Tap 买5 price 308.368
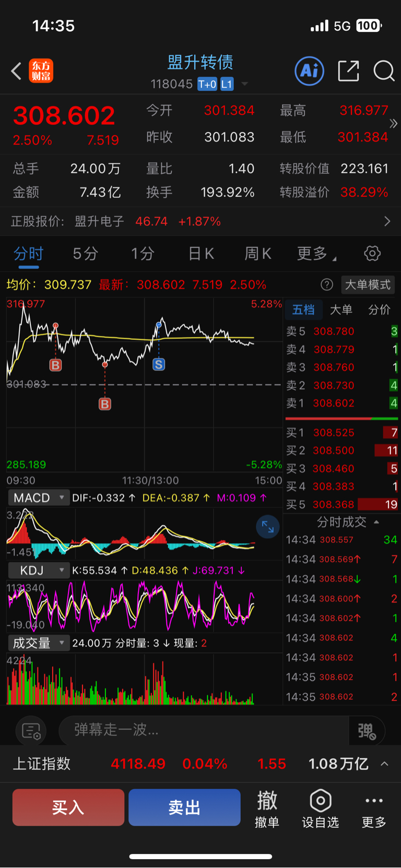 click(x=334, y=505)
